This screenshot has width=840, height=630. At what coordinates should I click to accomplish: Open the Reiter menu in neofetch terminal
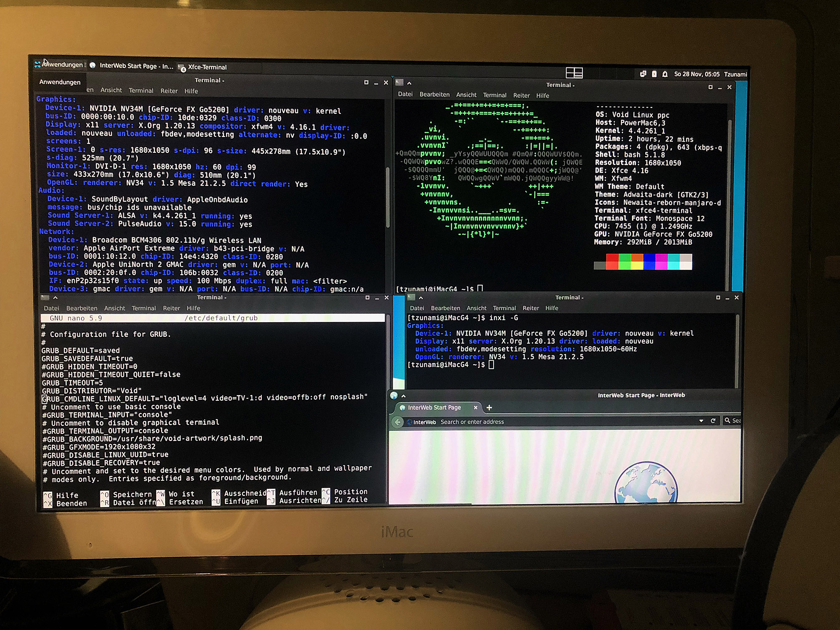click(521, 95)
